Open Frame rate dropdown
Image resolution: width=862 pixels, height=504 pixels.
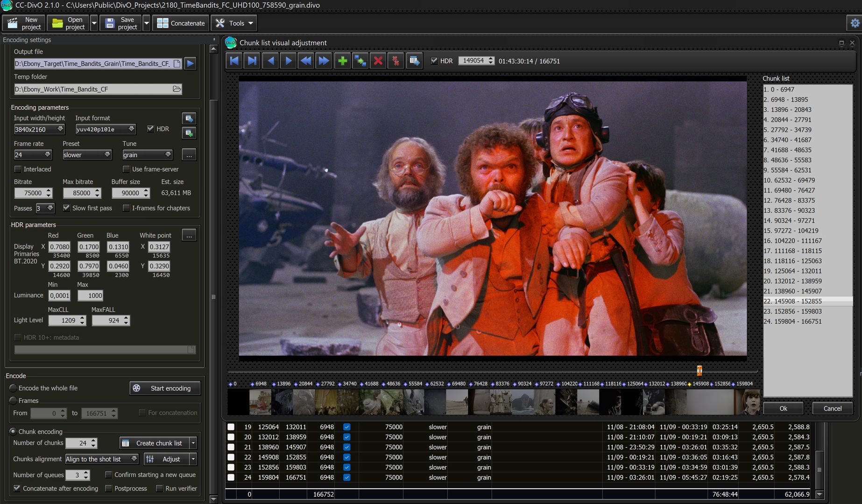(33, 154)
